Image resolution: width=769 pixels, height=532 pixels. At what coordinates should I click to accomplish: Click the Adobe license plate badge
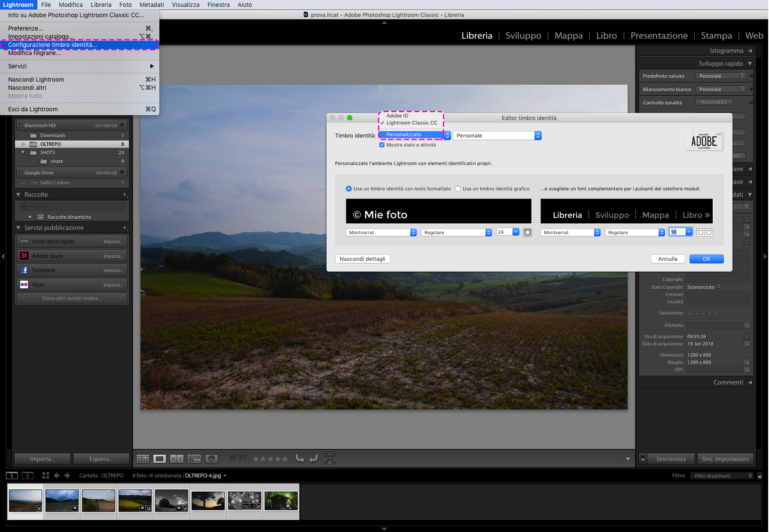coord(704,141)
